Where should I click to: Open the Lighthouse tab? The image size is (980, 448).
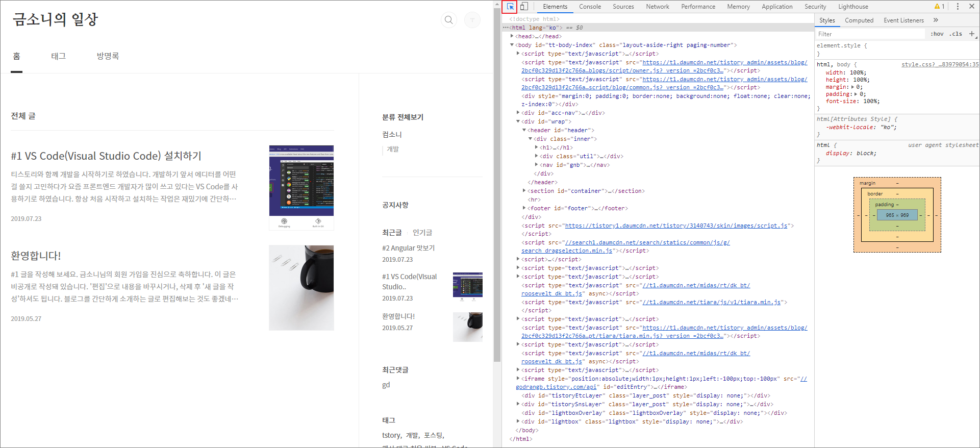pyautogui.click(x=853, y=7)
